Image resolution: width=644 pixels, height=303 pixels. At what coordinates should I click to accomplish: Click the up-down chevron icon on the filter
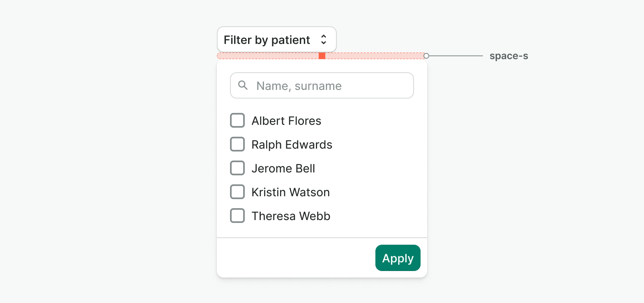tap(324, 40)
